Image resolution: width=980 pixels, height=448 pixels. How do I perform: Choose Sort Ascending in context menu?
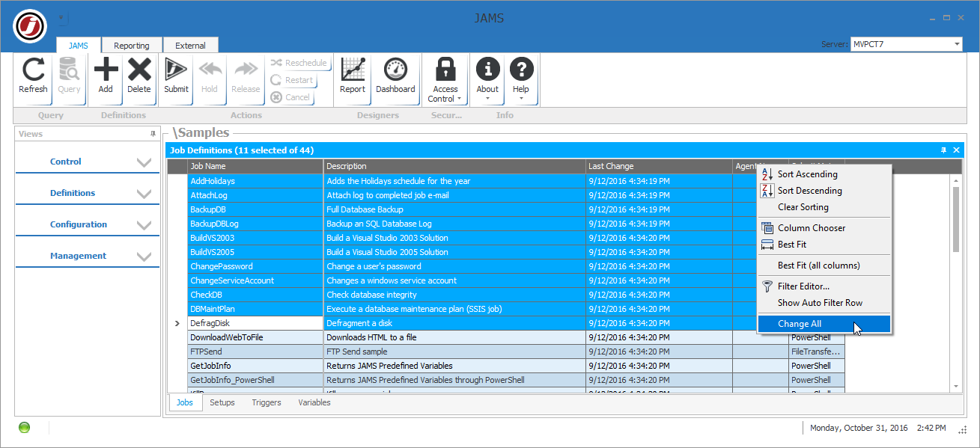pos(824,174)
